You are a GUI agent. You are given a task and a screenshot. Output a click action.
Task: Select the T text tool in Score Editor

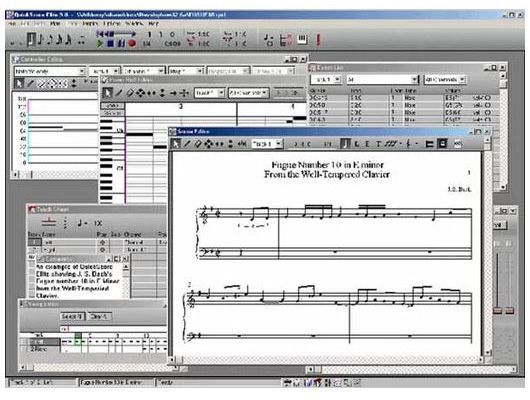click(379, 144)
